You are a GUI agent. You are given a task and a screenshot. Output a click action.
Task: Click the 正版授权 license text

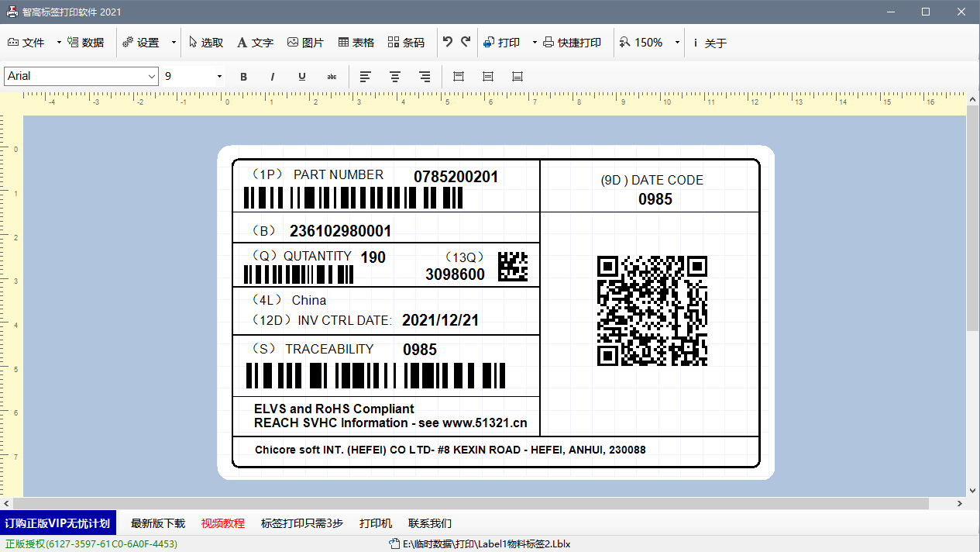pos(91,543)
